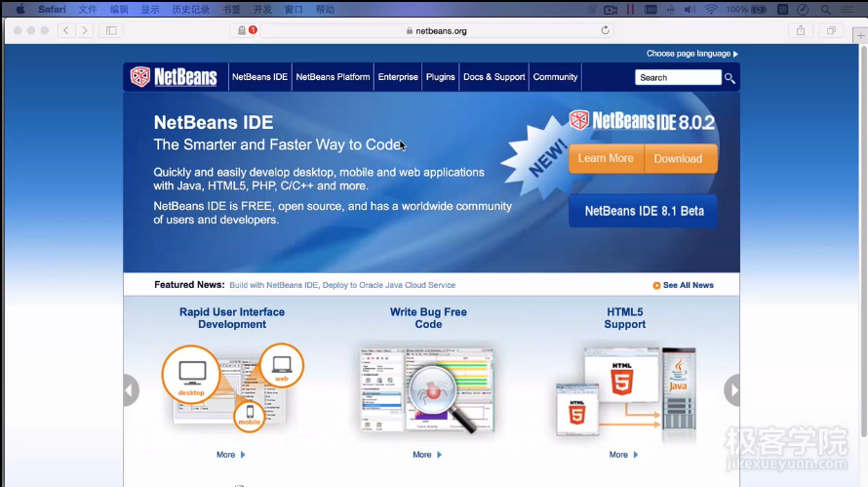Open the Safari share button

point(801,30)
